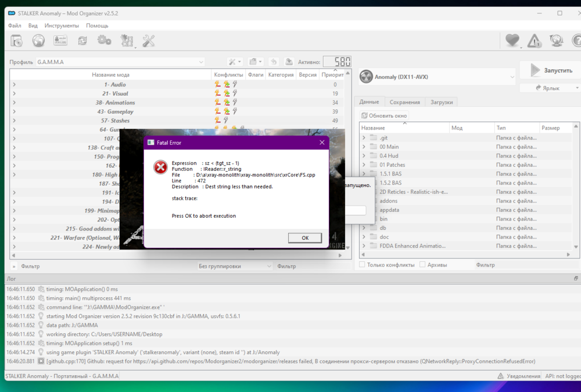Click the undock icon on Лог panel

[576, 278]
